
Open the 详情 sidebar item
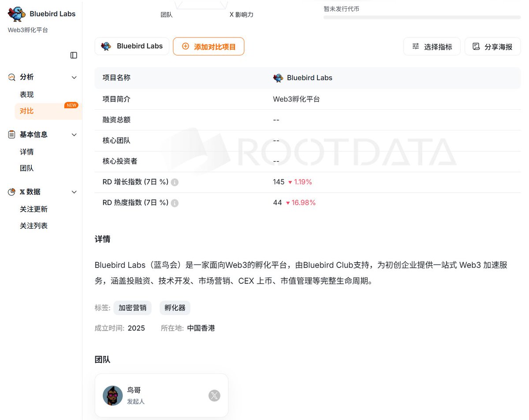point(27,152)
